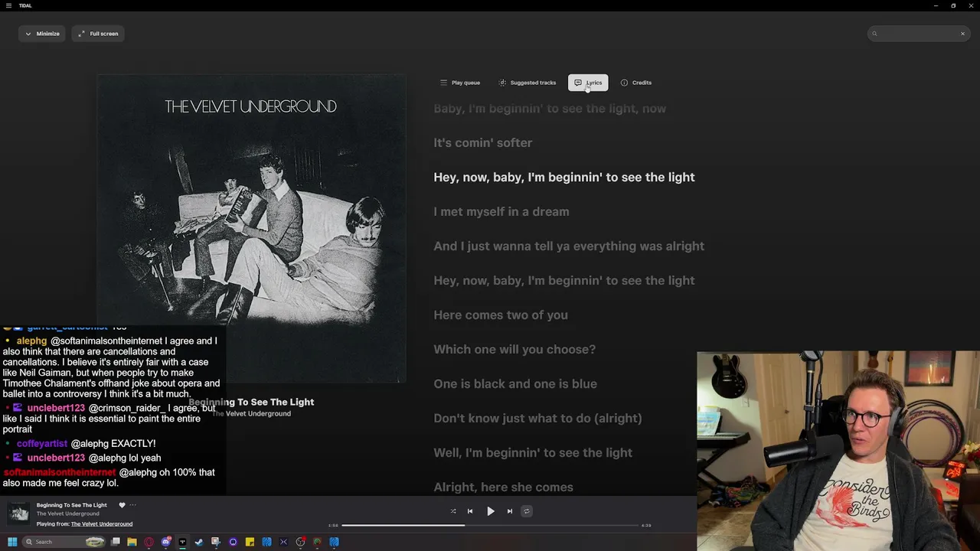Click the TIDAL icon on the taskbar
This screenshot has height=551, width=980.
point(182,542)
